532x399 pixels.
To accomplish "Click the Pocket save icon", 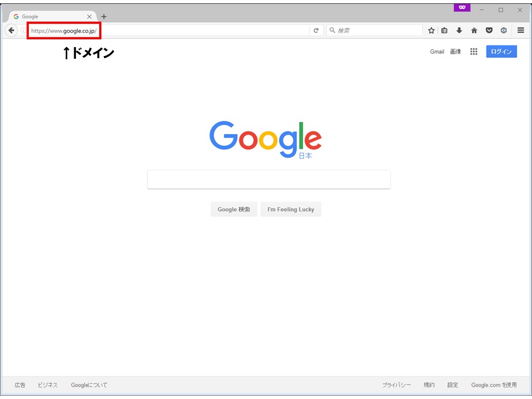I will pyautogui.click(x=489, y=30).
